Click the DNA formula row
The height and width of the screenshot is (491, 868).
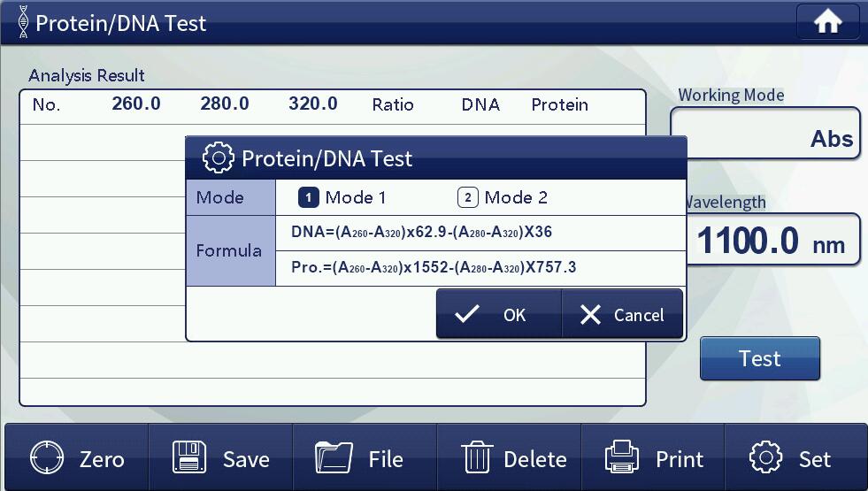480,233
